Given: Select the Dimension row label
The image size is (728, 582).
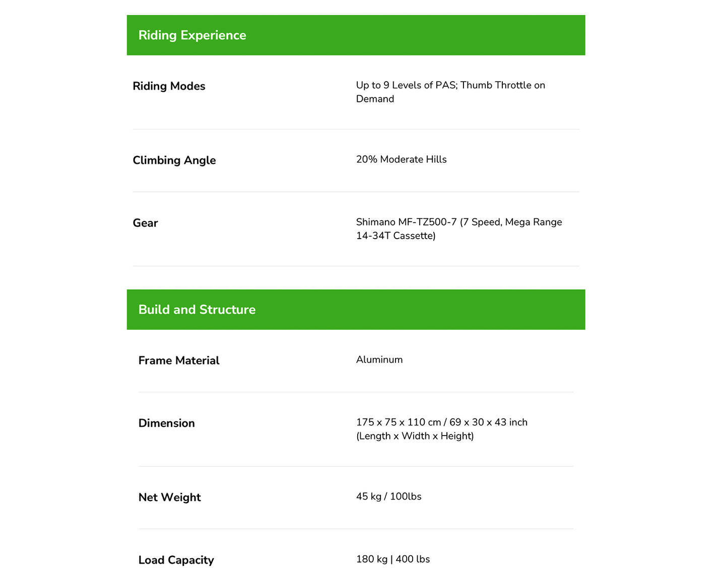Looking at the screenshot, I should [x=167, y=423].
